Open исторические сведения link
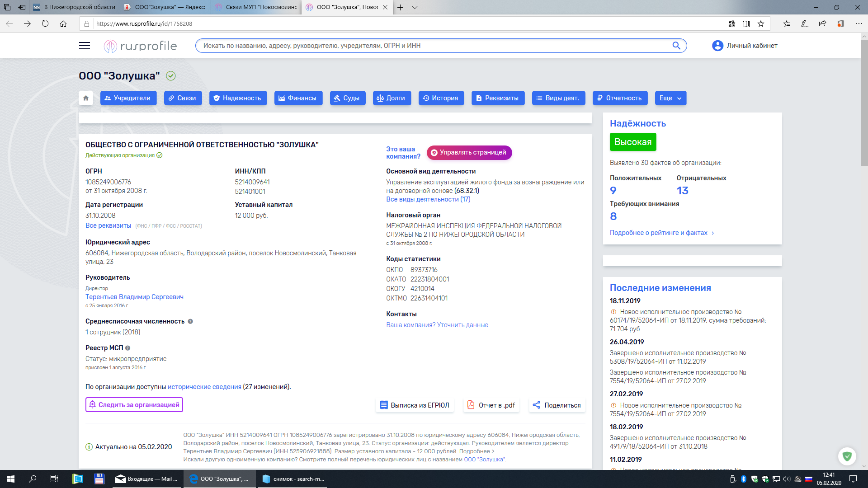The width and height of the screenshot is (868, 488). 204,387
